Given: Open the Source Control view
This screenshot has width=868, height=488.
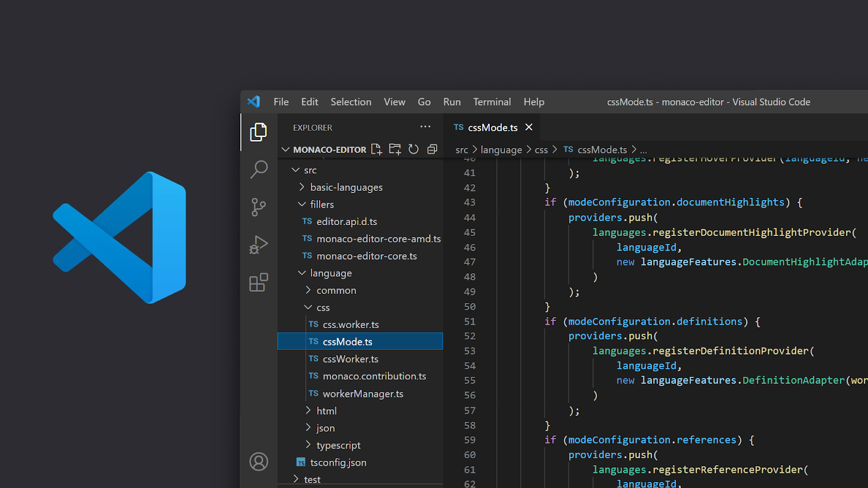Looking at the screenshot, I should tap(259, 207).
